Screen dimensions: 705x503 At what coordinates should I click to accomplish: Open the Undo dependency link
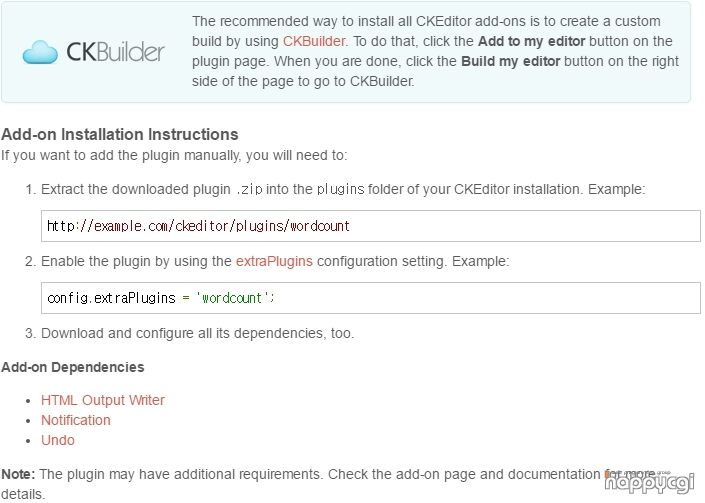tap(58, 440)
